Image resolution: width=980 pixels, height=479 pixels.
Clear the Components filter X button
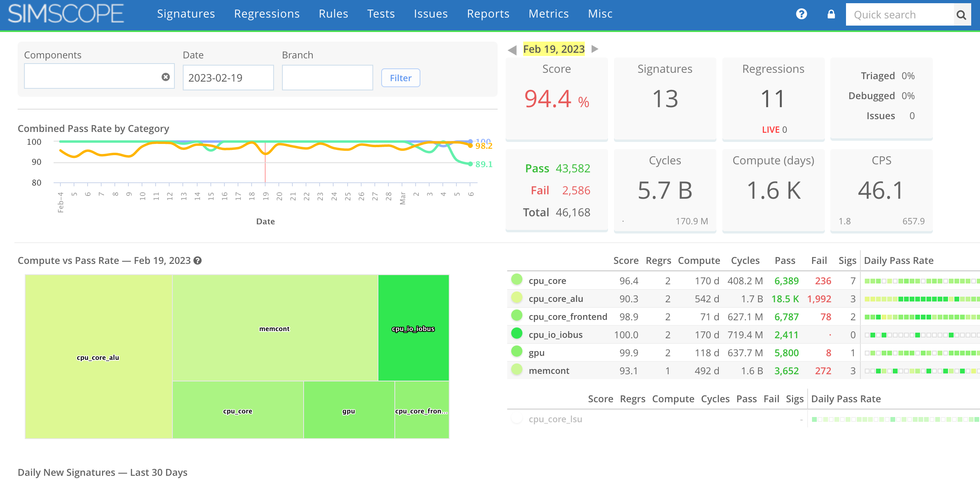[166, 77]
